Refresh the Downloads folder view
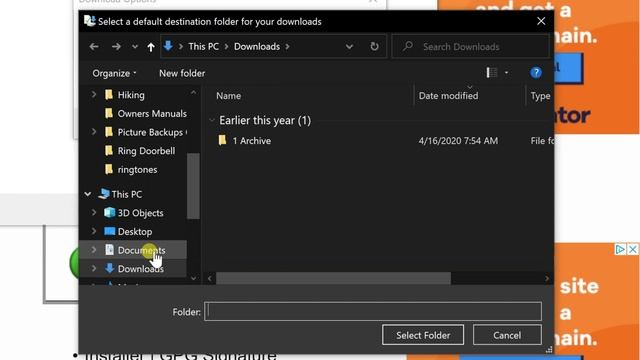 point(374,47)
